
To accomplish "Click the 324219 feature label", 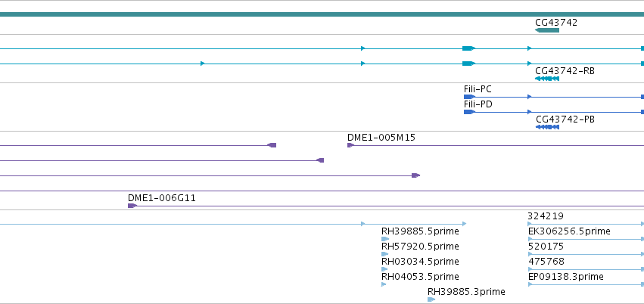I will click(546, 216).
